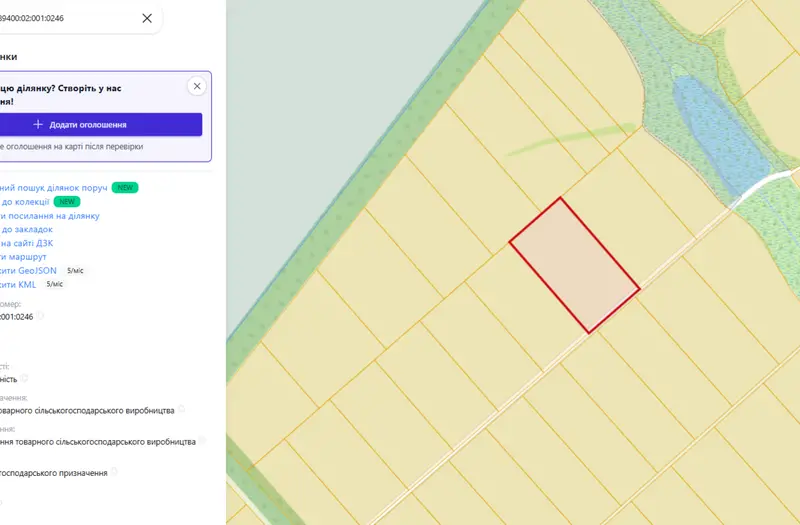
Task: Click the plus icon on Додати оголошення
Action: pos(38,124)
